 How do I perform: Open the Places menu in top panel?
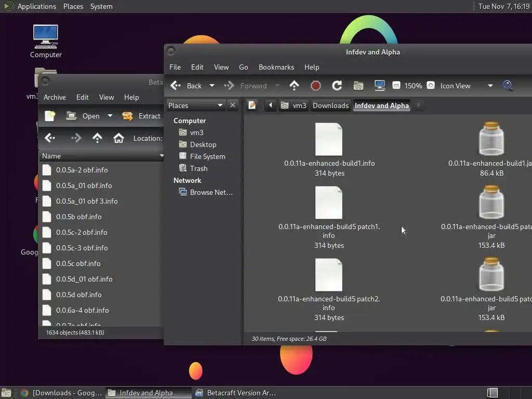[x=73, y=6]
